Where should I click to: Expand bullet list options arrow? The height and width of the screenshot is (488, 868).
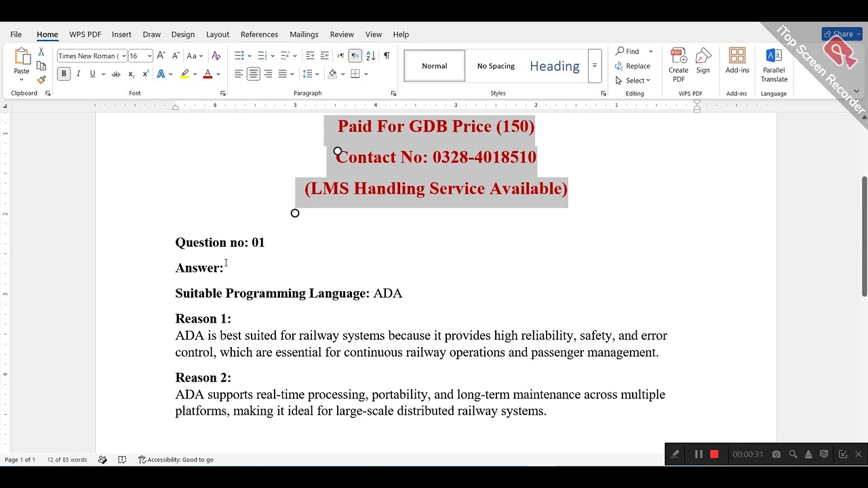(250, 56)
